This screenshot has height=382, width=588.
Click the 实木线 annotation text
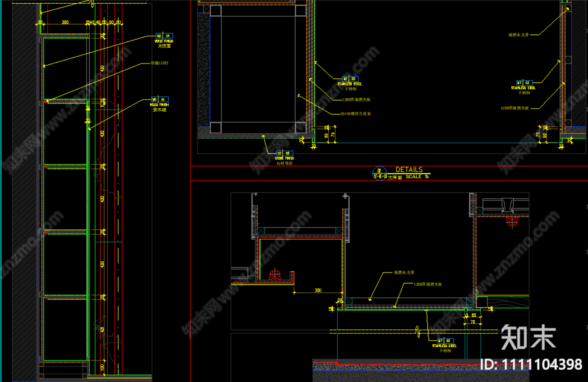(x=160, y=110)
